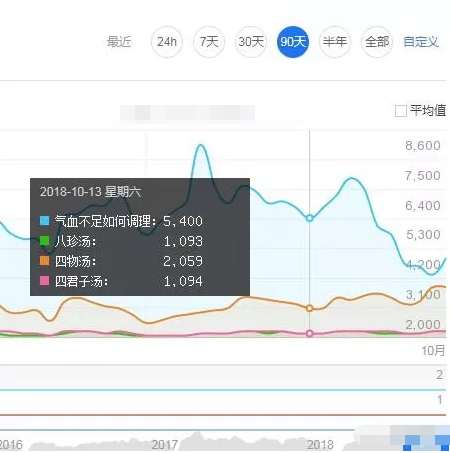
Task: Show 全部 time range data
Action: click(377, 42)
